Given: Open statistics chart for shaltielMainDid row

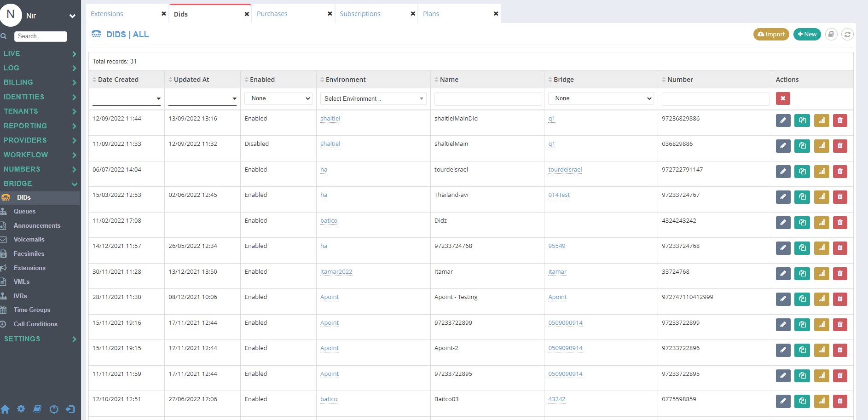Looking at the screenshot, I should (x=822, y=121).
